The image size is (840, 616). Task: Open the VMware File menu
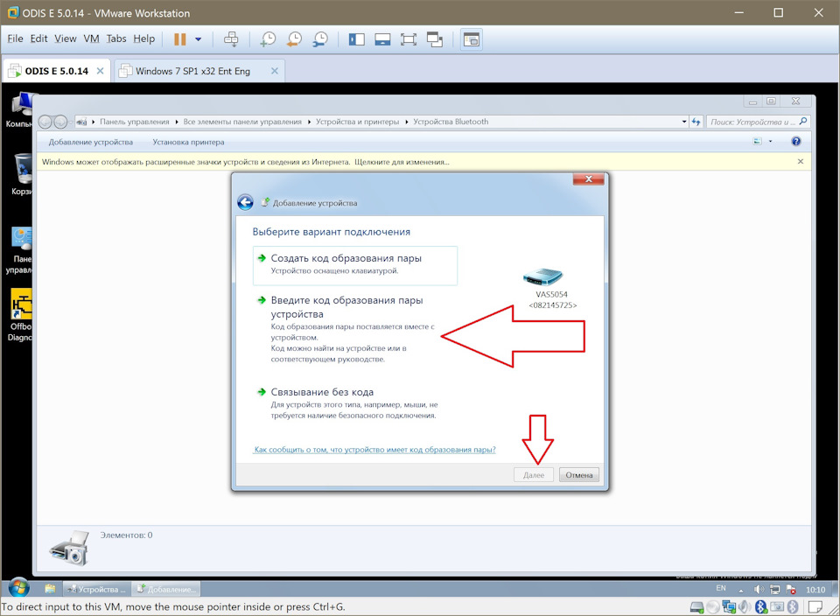pyautogui.click(x=15, y=38)
